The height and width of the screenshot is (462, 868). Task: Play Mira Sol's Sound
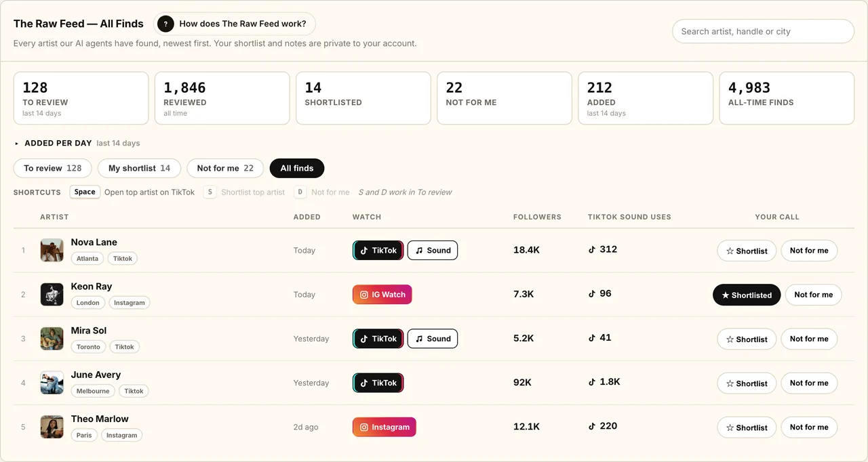[x=433, y=339]
